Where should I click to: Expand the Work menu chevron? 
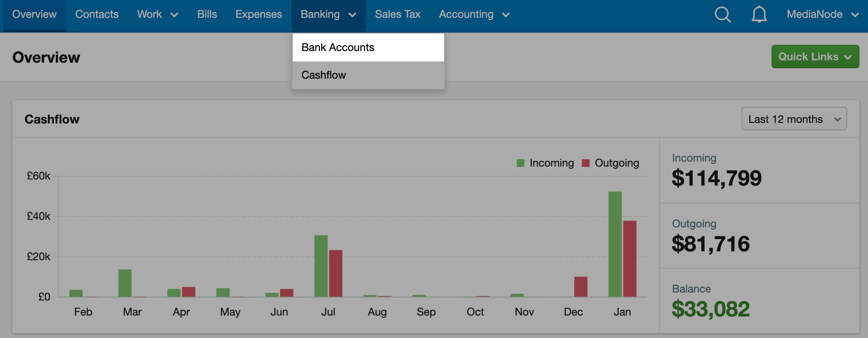click(x=174, y=15)
